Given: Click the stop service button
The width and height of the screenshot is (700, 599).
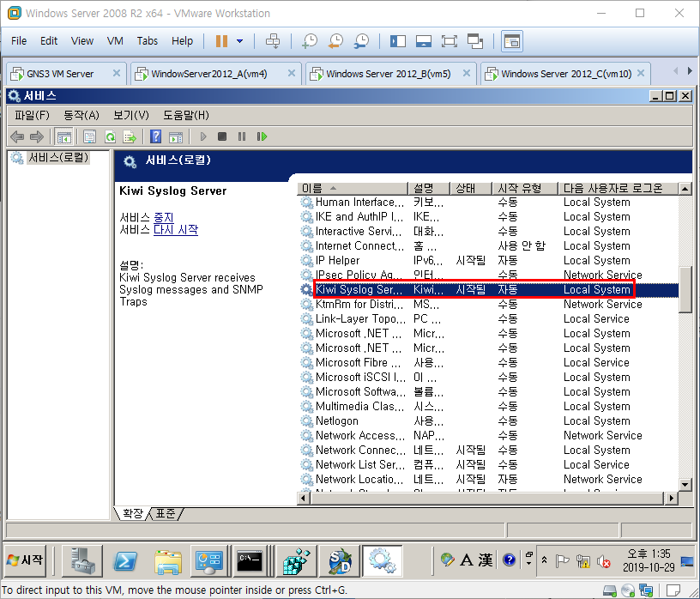Looking at the screenshot, I should pos(222,136).
